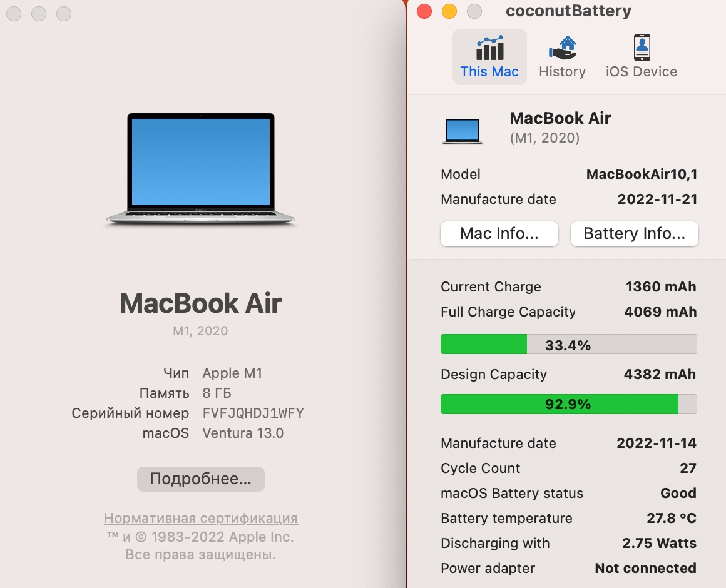Viewport: 726px width, 588px height.
Task: Click the MacBook Air heading in About window
Action: click(x=200, y=303)
